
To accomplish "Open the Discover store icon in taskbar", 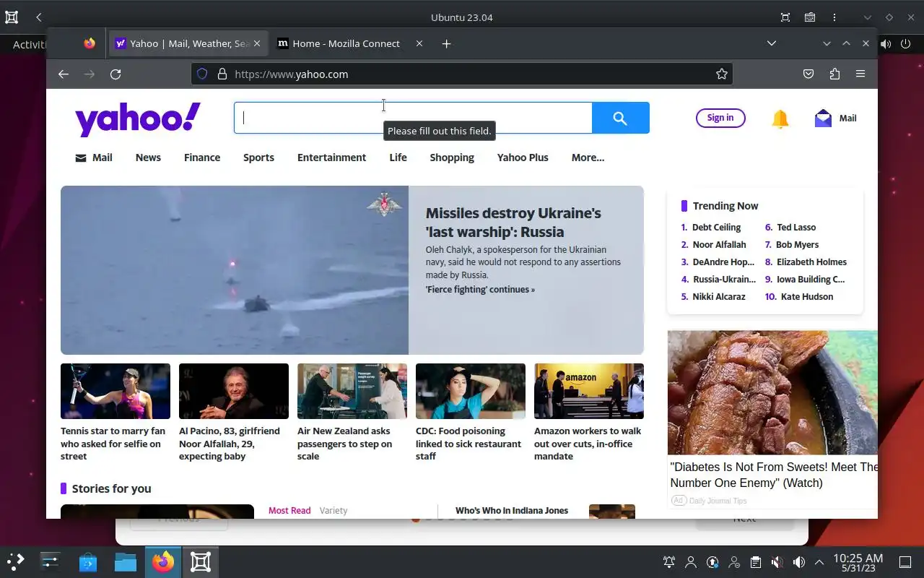I will point(88,561).
